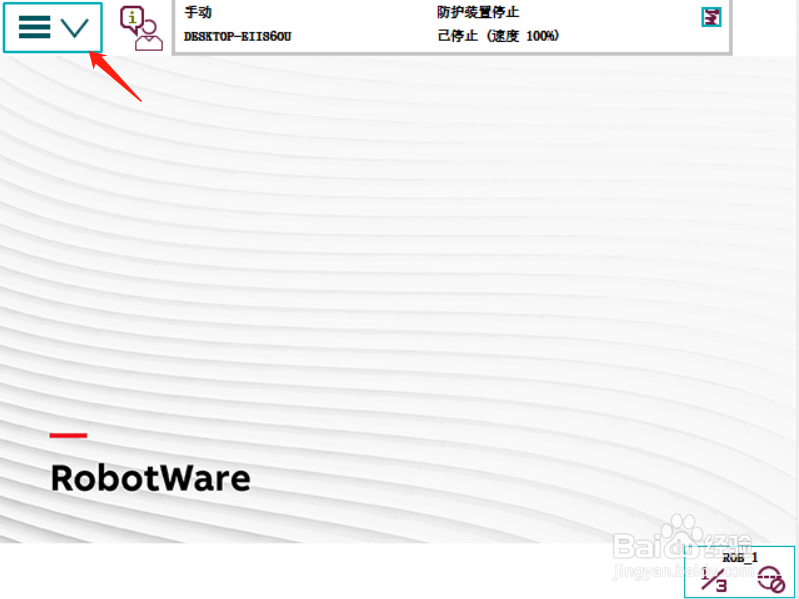Click the 已停止 (速度 100%) text
Screen dimensions: 799x599
click(x=498, y=36)
